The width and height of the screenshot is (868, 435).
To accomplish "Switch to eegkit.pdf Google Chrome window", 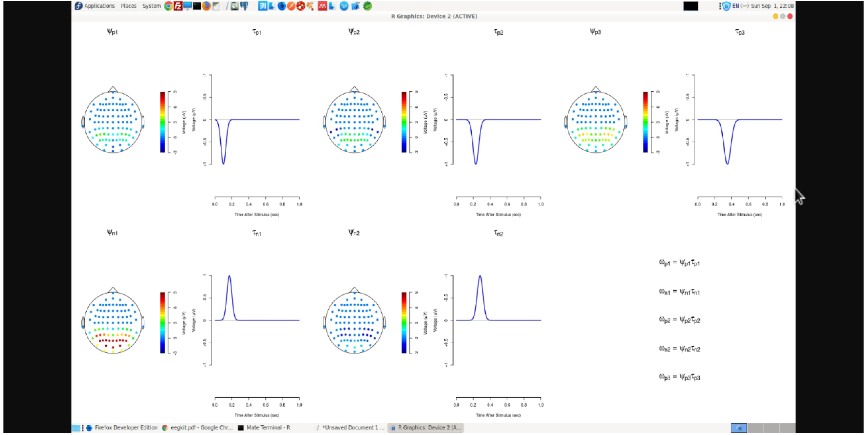I will pyautogui.click(x=198, y=428).
